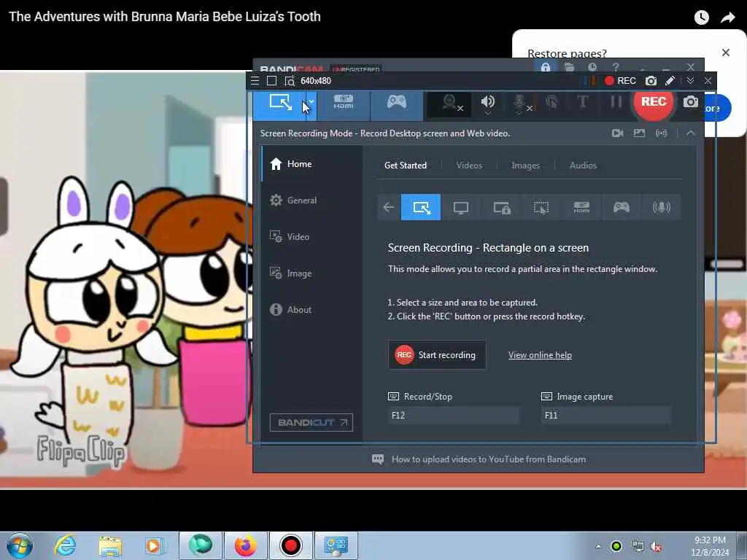Viewport: 747px width, 560px height.
Task: Open the View online help link
Action: click(x=540, y=355)
